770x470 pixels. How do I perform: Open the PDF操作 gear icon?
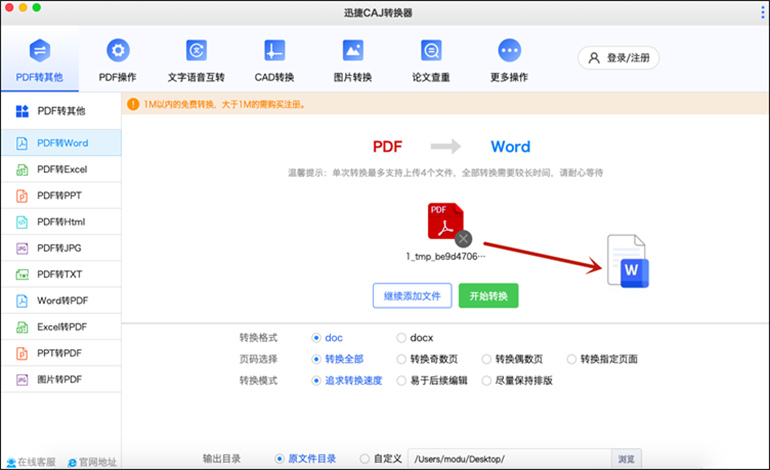(118, 50)
